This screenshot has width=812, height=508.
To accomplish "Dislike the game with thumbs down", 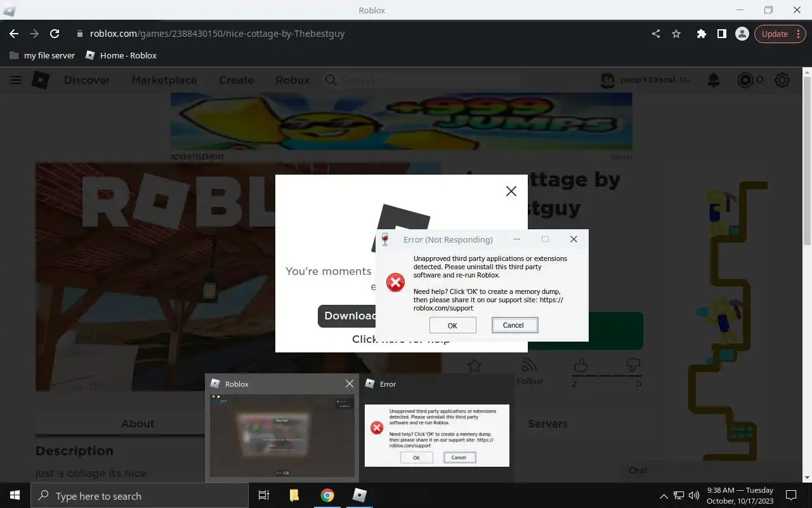I will (633, 364).
